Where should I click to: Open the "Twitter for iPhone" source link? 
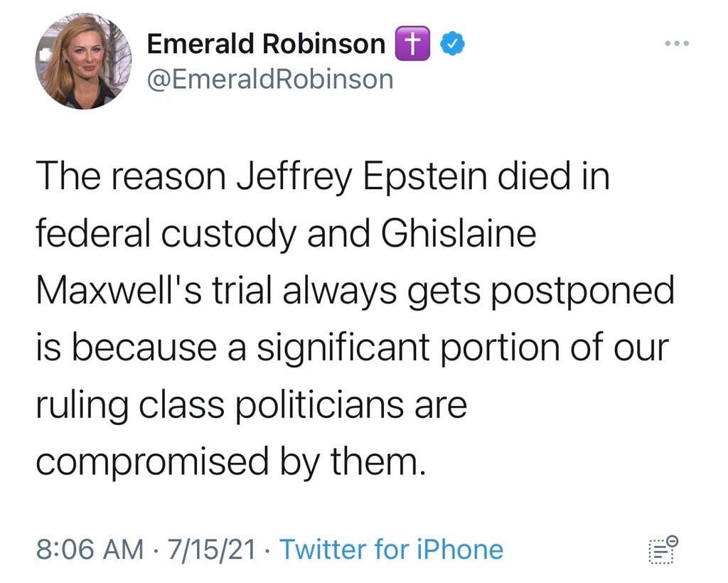[x=391, y=550]
